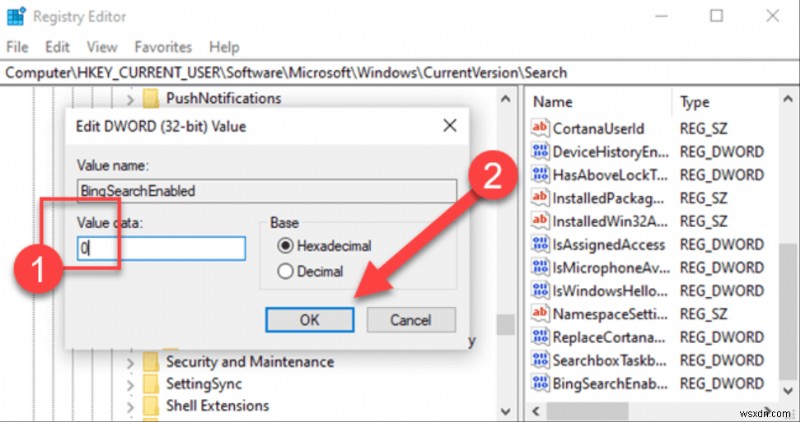The height and width of the screenshot is (422, 800).
Task: Click the Registry Editor app icon in title bar
Action: pyautogui.click(x=15, y=16)
